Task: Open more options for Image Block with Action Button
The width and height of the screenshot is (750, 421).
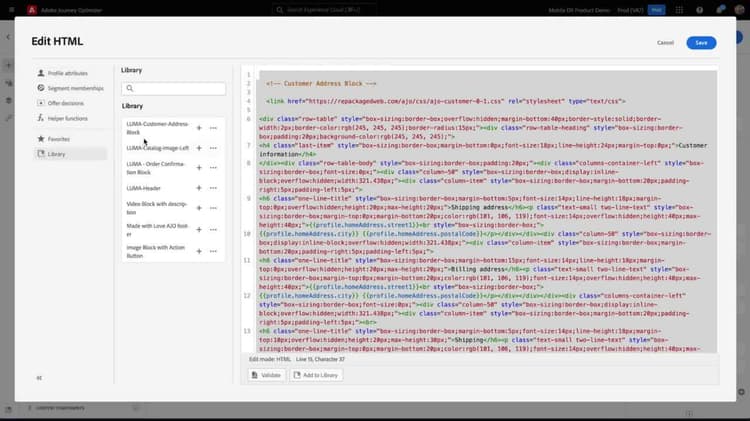Action: [213, 251]
